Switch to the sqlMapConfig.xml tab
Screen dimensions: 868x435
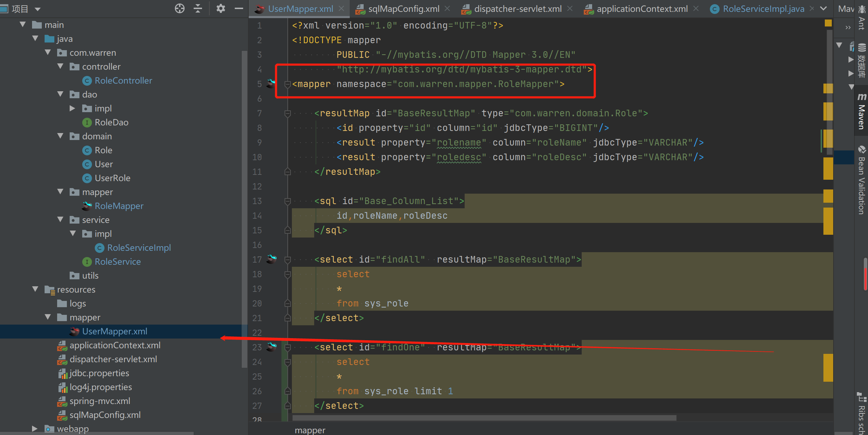point(403,9)
